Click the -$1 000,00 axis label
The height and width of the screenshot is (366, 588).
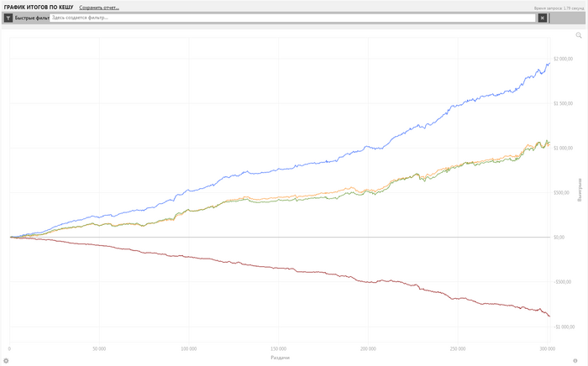(x=564, y=327)
